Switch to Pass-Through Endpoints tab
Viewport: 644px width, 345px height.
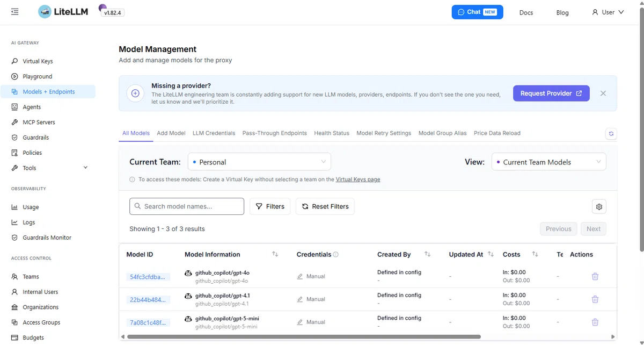(x=274, y=133)
